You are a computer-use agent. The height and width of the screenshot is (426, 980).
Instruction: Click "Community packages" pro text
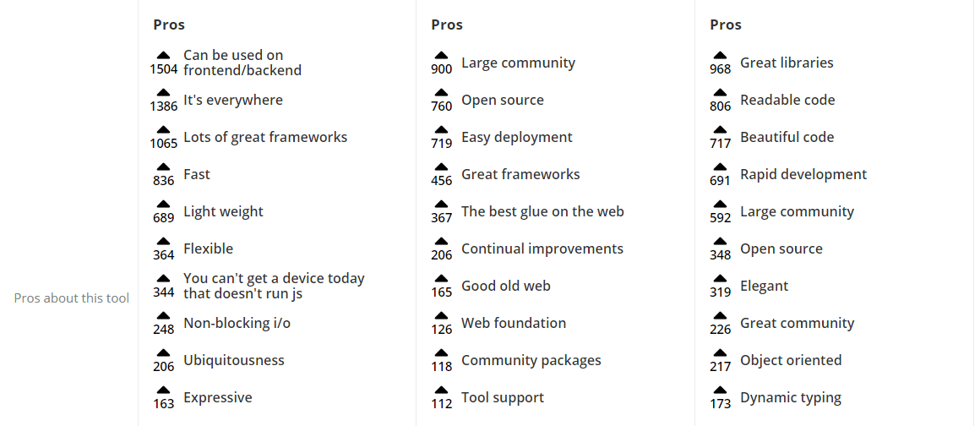[531, 360]
